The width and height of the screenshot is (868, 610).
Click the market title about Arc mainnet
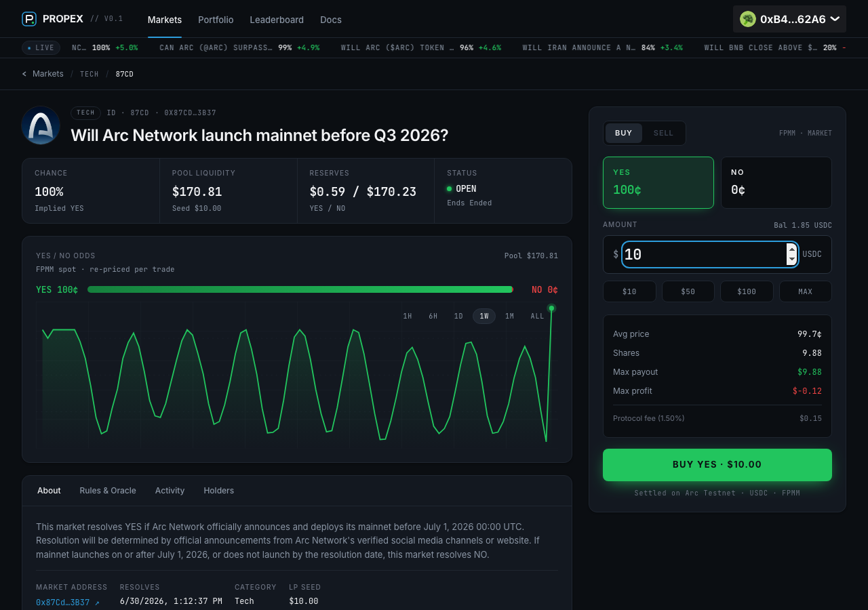tap(260, 135)
